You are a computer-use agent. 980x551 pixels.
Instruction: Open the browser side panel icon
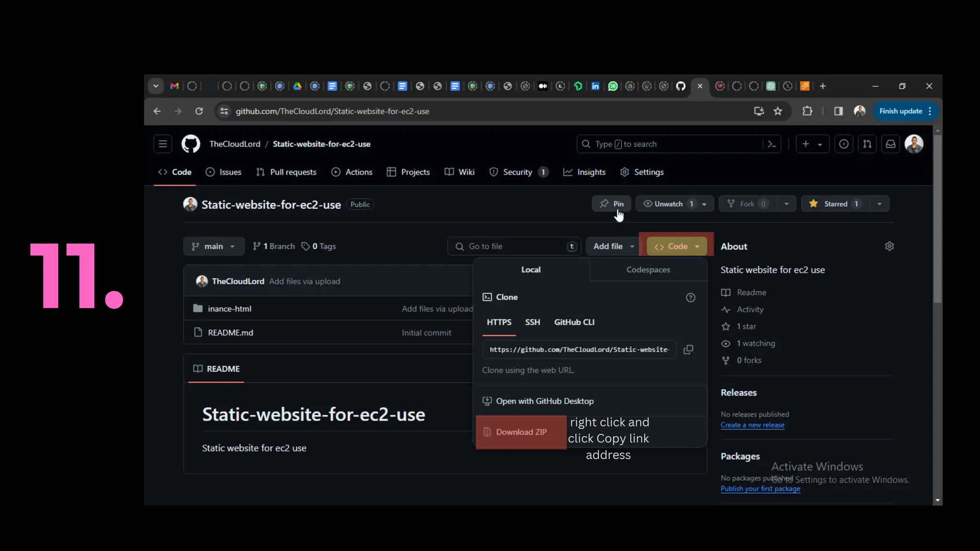point(838,111)
